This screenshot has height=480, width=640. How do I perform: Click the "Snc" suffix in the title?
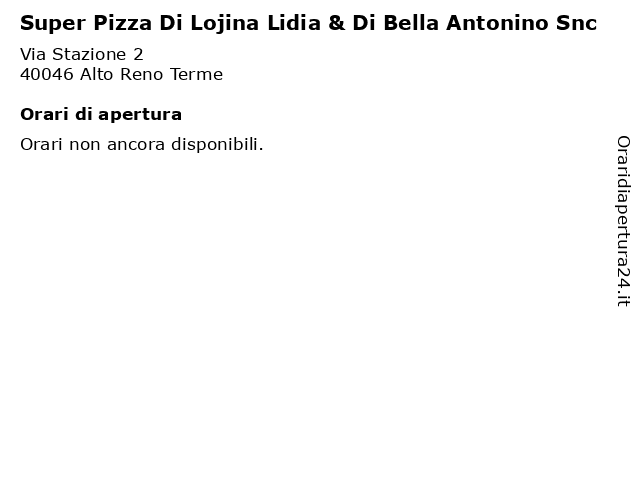(576, 23)
